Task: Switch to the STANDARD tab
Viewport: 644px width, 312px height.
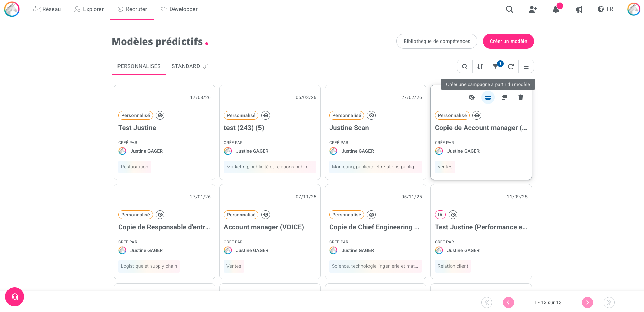Action: [186, 66]
